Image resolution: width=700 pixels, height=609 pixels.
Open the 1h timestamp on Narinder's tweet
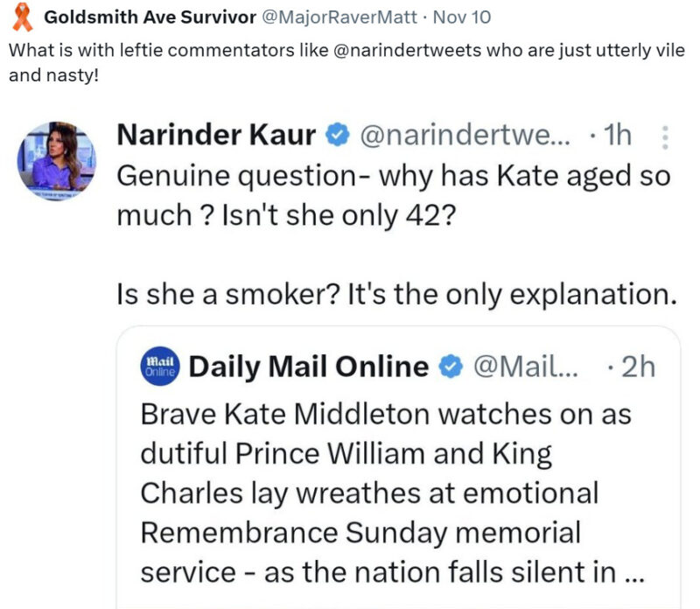[x=619, y=135]
